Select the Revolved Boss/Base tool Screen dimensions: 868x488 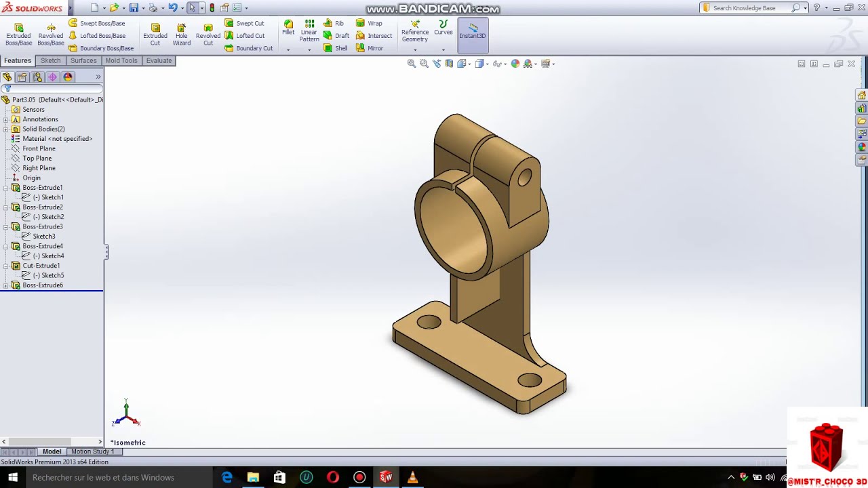click(51, 35)
